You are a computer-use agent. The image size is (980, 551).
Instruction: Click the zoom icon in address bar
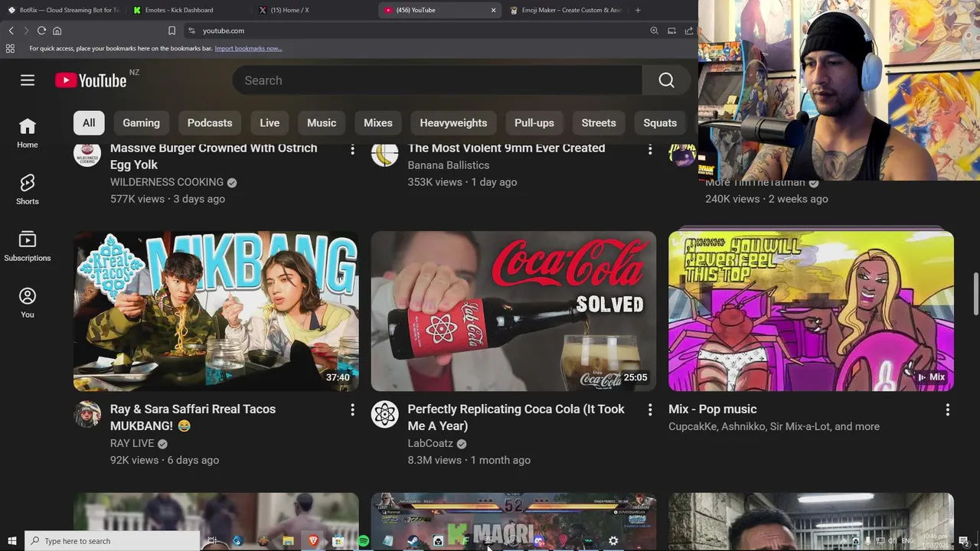pyautogui.click(x=654, y=31)
